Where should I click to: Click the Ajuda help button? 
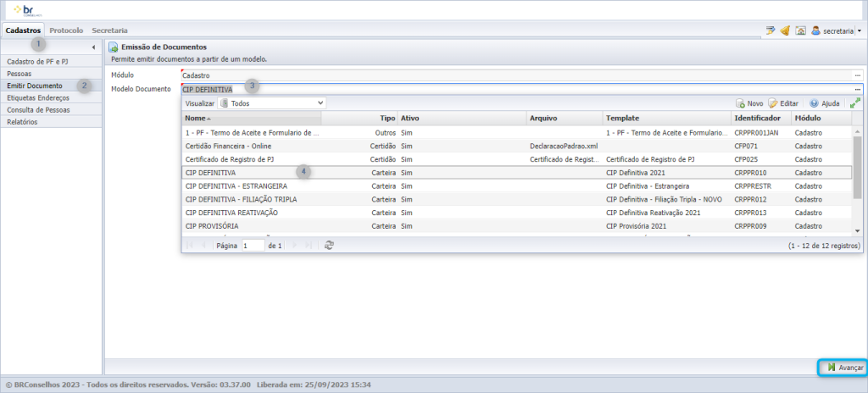824,103
